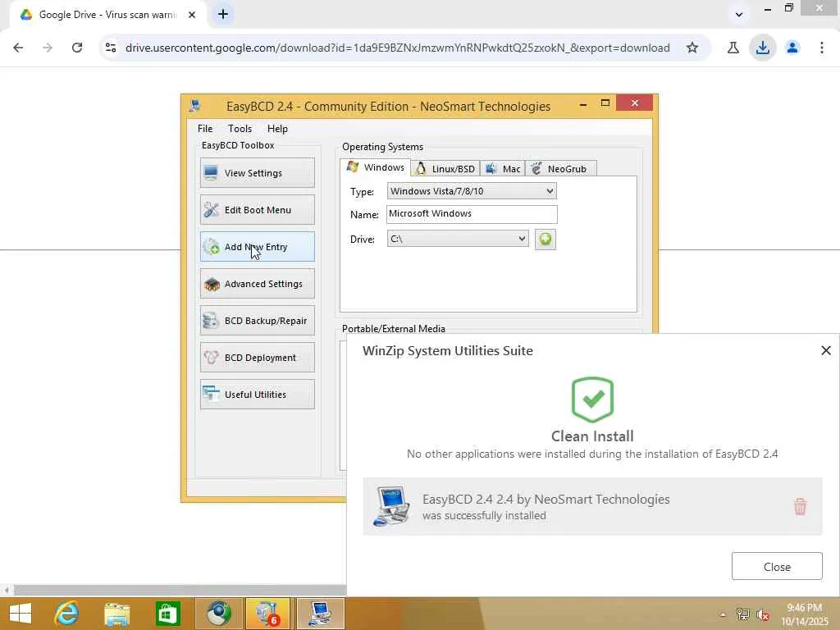Viewport: 840px width, 630px height.
Task: Click scrollbar left arrow in Chrome page
Action: (x=6, y=590)
